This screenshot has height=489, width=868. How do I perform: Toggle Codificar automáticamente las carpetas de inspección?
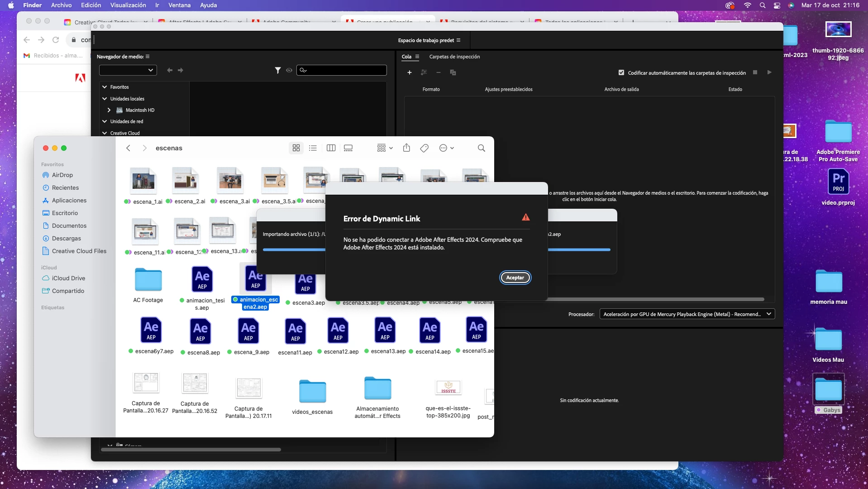[621, 72]
